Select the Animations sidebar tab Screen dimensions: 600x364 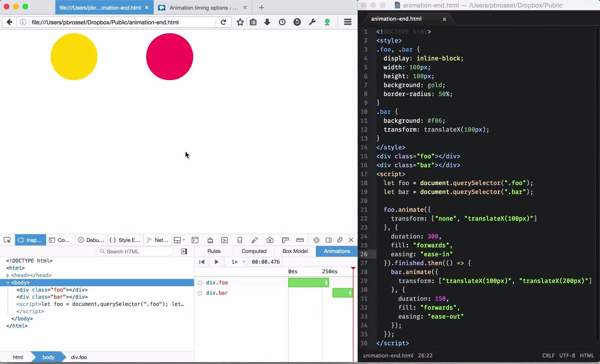coord(337,251)
